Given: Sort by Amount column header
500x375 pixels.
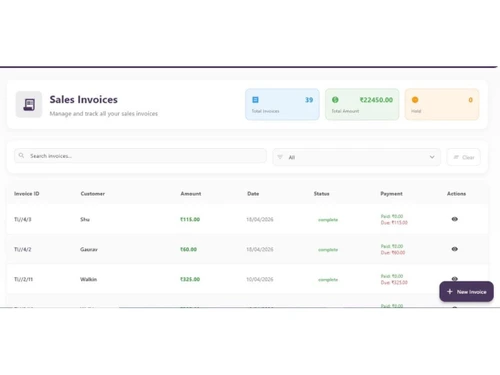Looking at the screenshot, I should (191, 194).
